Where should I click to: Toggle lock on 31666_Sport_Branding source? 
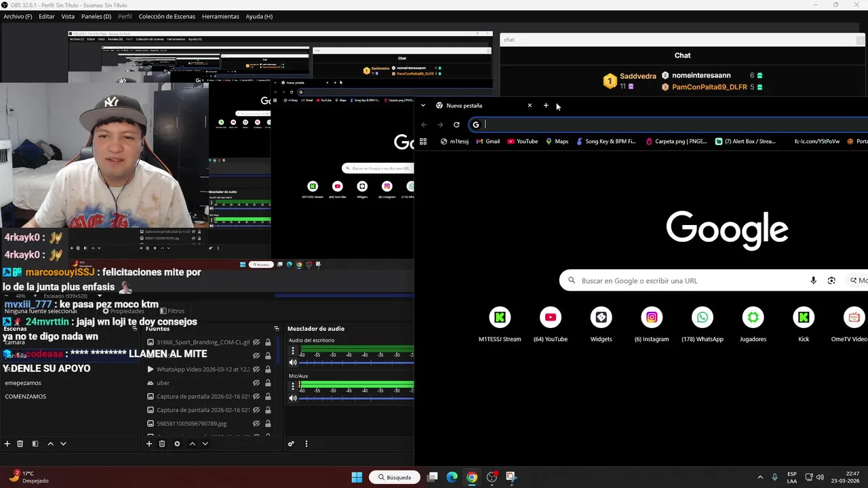[268, 342]
